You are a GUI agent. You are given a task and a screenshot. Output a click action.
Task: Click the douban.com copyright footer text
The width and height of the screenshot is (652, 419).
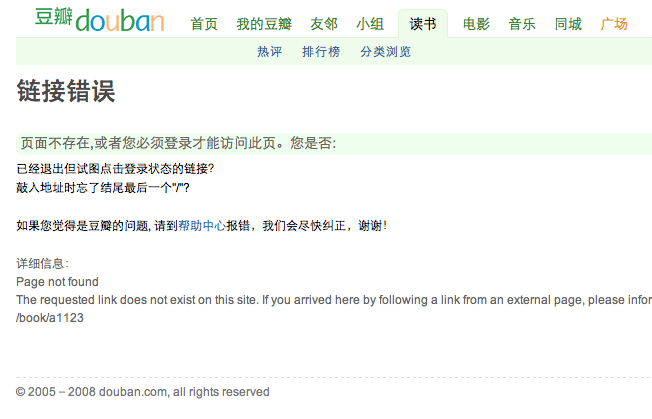coord(143,392)
